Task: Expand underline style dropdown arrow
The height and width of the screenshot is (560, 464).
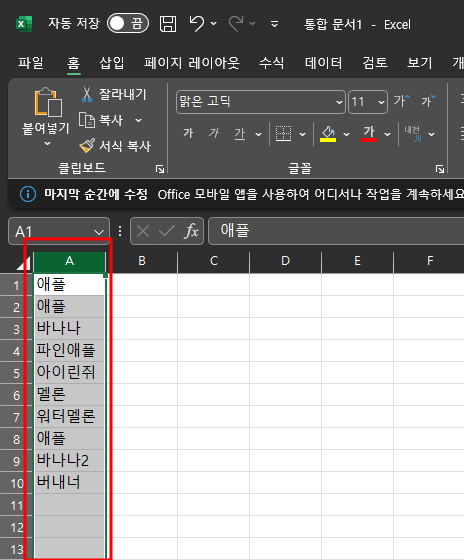Action: tap(258, 134)
